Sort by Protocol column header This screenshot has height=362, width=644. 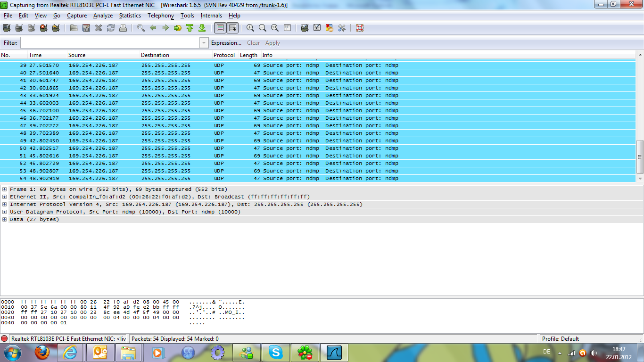pyautogui.click(x=224, y=55)
